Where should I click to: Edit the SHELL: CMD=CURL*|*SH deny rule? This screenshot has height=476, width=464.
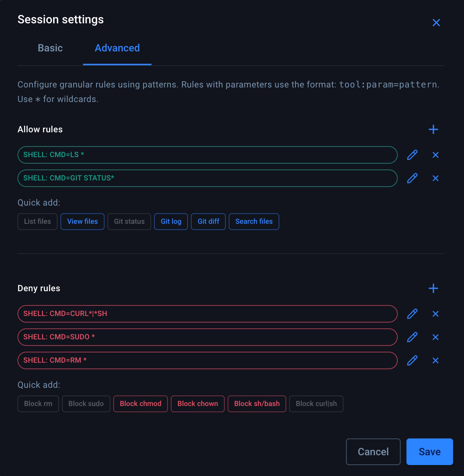pyautogui.click(x=412, y=314)
